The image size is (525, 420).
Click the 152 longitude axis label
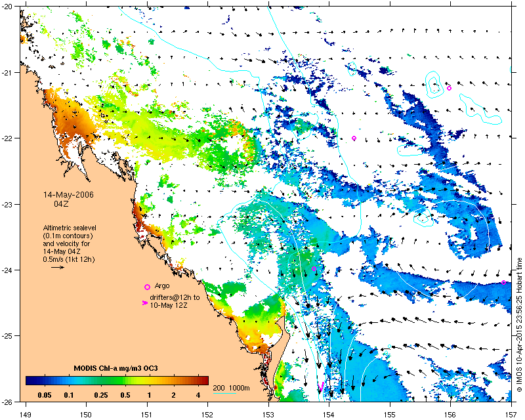207,415
